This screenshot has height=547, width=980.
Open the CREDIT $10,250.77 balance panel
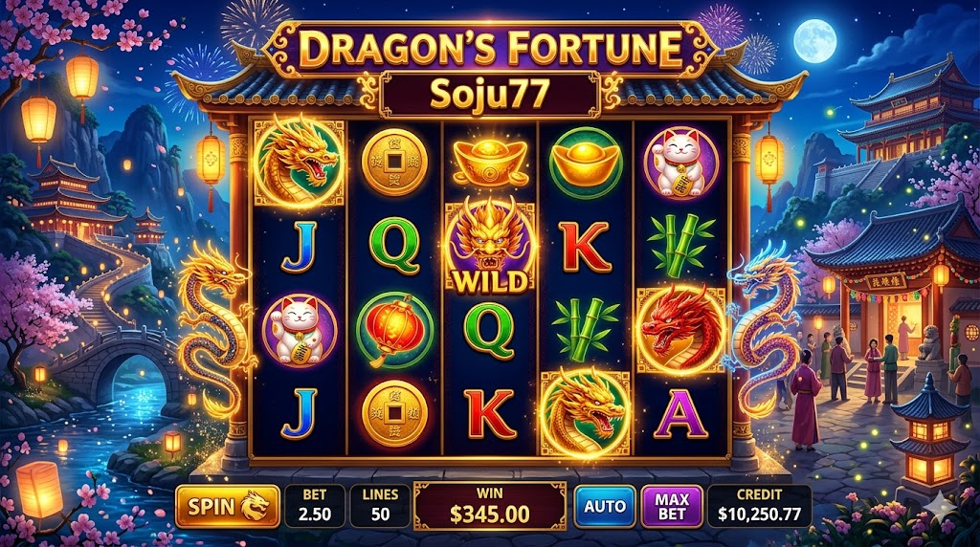[759, 507]
